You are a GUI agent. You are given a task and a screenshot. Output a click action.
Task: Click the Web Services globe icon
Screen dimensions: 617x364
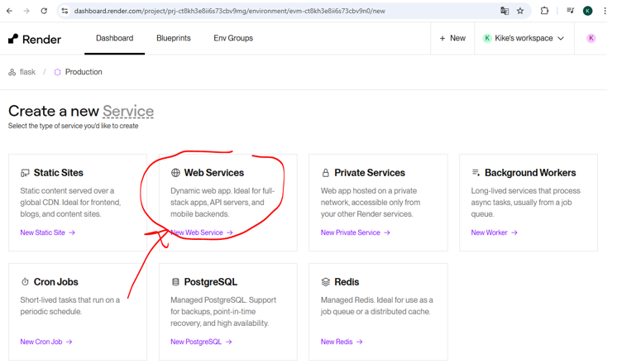tap(175, 174)
